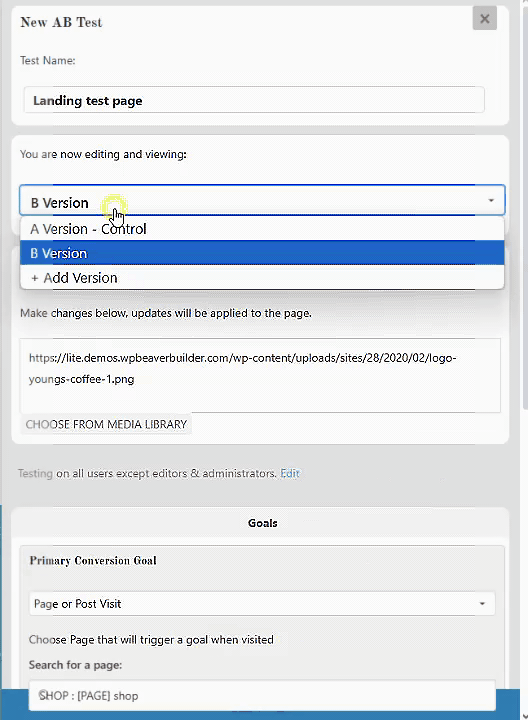Image resolution: width=528 pixels, height=720 pixels.
Task: Click the 'Search for a page' field
Action: (x=262, y=695)
